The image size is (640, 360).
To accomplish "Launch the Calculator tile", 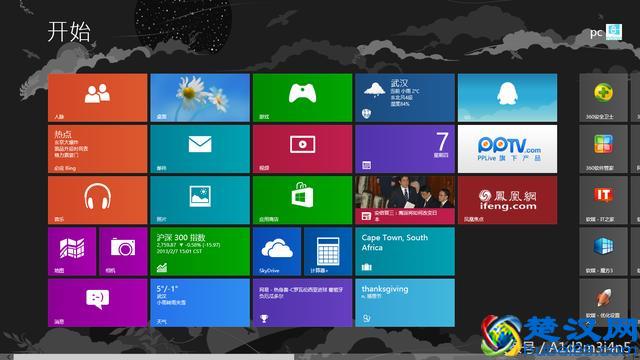I will (x=328, y=251).
